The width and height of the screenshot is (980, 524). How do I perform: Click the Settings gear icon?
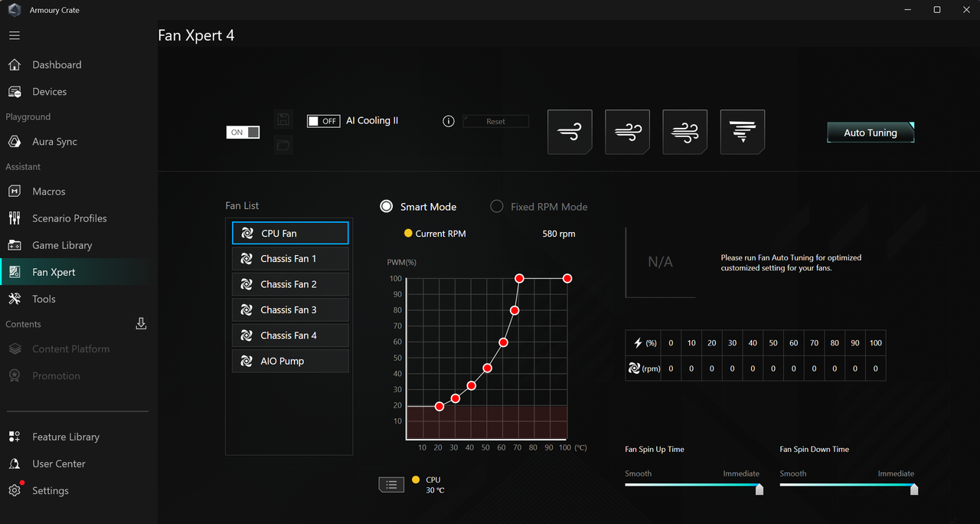15,490
